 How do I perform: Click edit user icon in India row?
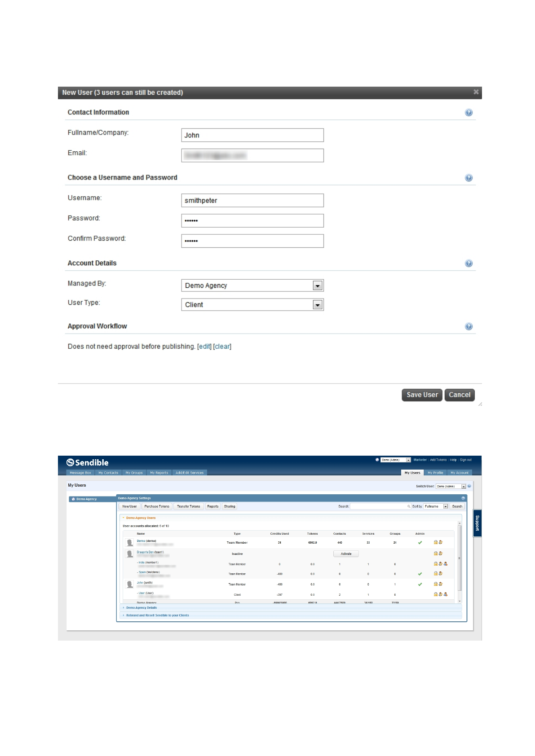point(440,564)
